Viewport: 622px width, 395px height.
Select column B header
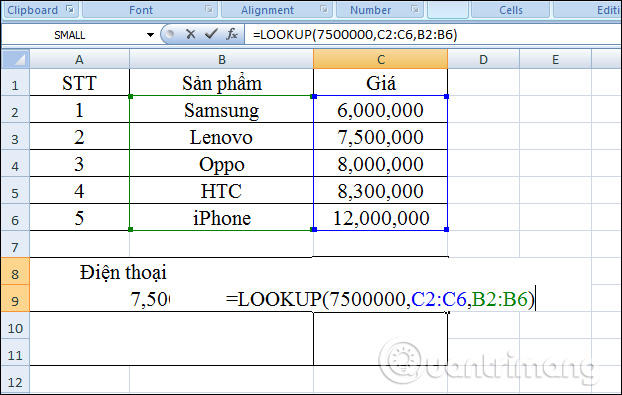221,59
